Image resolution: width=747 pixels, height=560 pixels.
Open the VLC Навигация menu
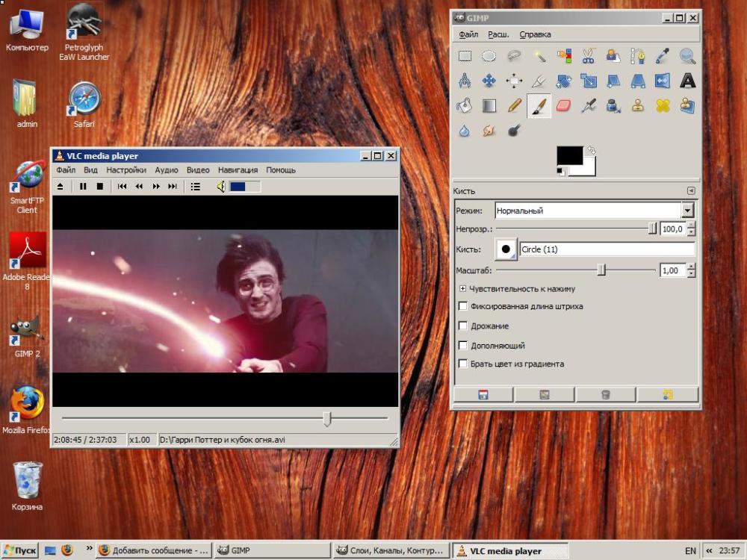click(238, 170)
